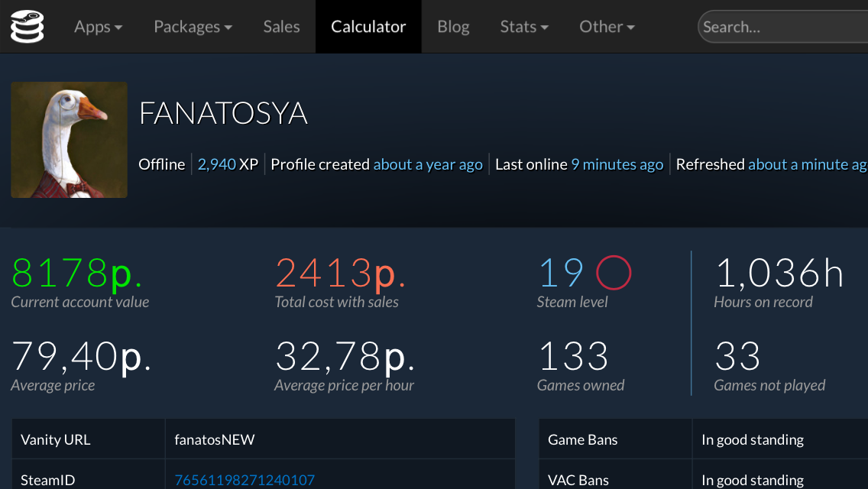Click the 133 games owned number
Viewport: 868px width, 489px height.
click(573, 357)
